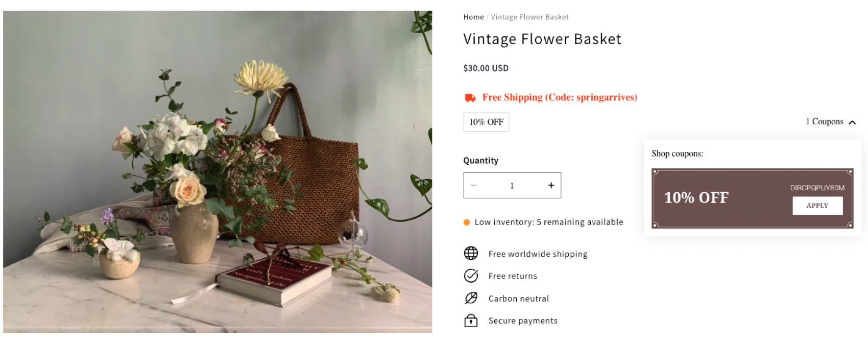Screen dimensions: 868x339
Task: Click the 1 Coupons dropdown label
Action: click(x=824, y=122)
